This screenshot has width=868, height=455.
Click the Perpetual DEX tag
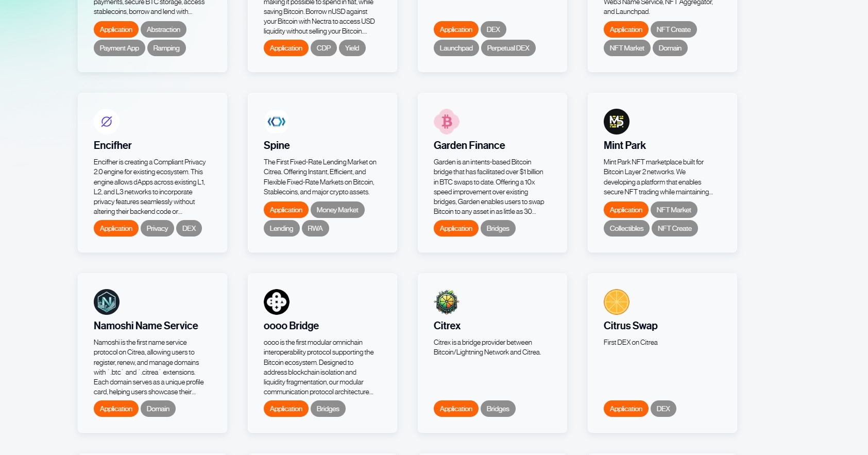coord(508,48)
